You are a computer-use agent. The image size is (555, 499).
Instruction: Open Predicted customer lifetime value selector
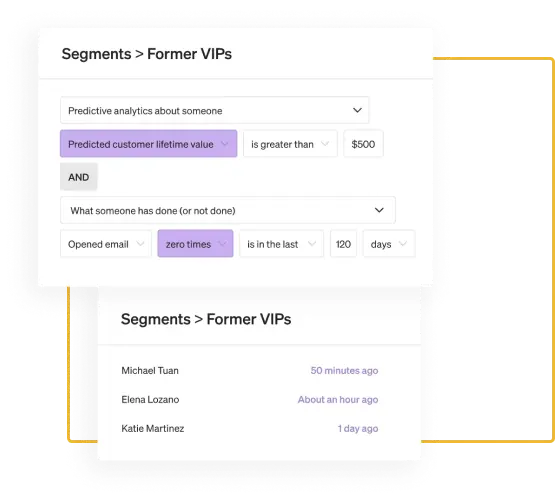148,144
